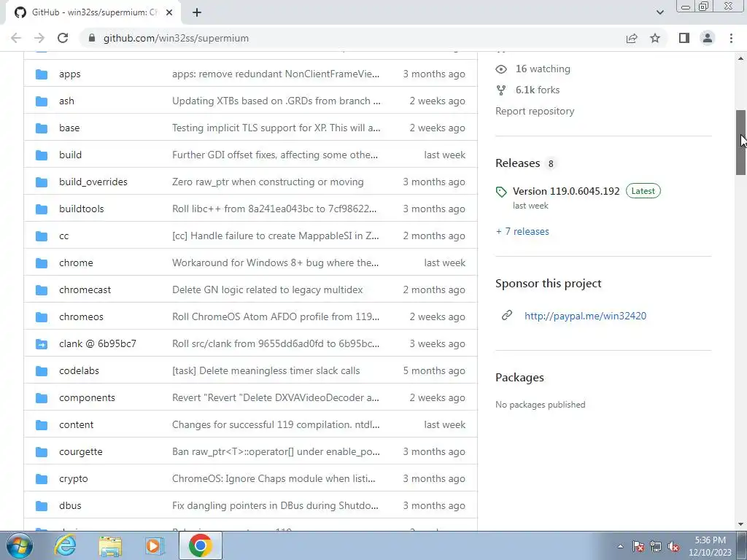Click the build folder icon
Viewport: 747px width, 560px height.
[x=42, y=155]
